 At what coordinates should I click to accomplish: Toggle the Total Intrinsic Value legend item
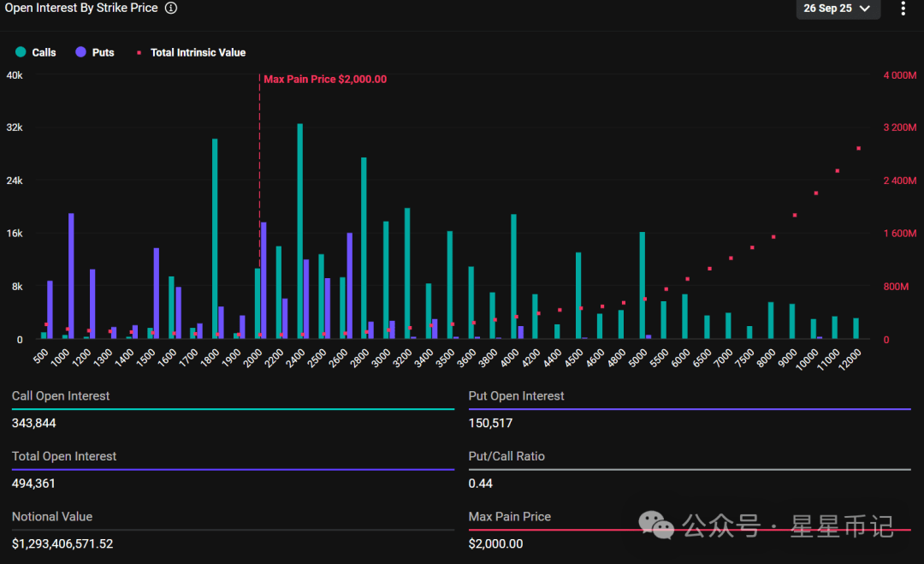pos(191,52)
